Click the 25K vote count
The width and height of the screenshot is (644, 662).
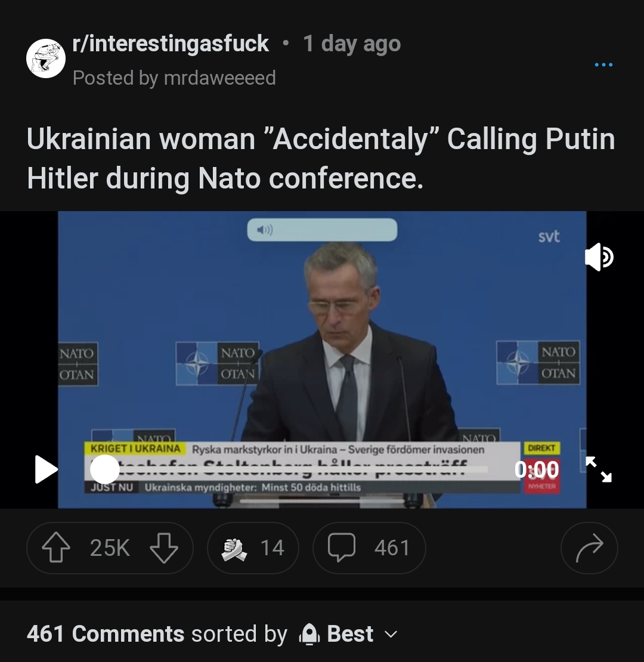[110, 548]
